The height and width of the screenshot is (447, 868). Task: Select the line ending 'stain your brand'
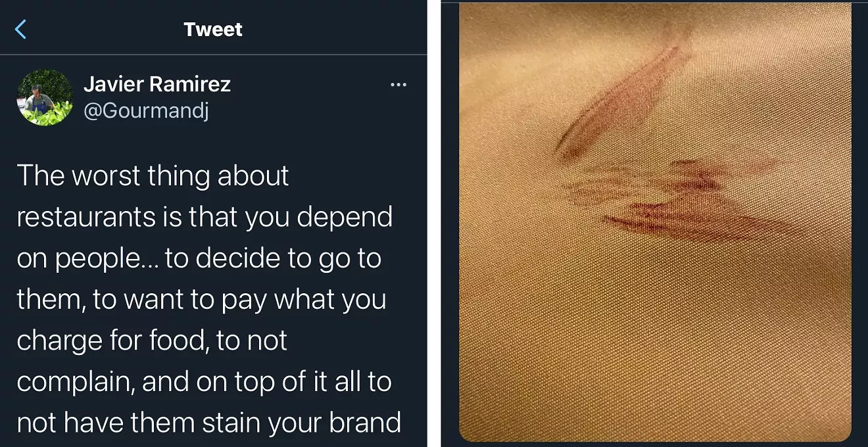point(208,423)
